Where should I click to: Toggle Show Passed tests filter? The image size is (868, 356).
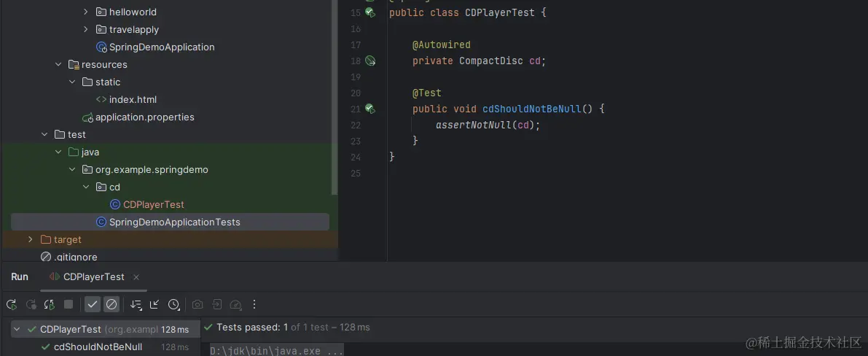[93, 304]
